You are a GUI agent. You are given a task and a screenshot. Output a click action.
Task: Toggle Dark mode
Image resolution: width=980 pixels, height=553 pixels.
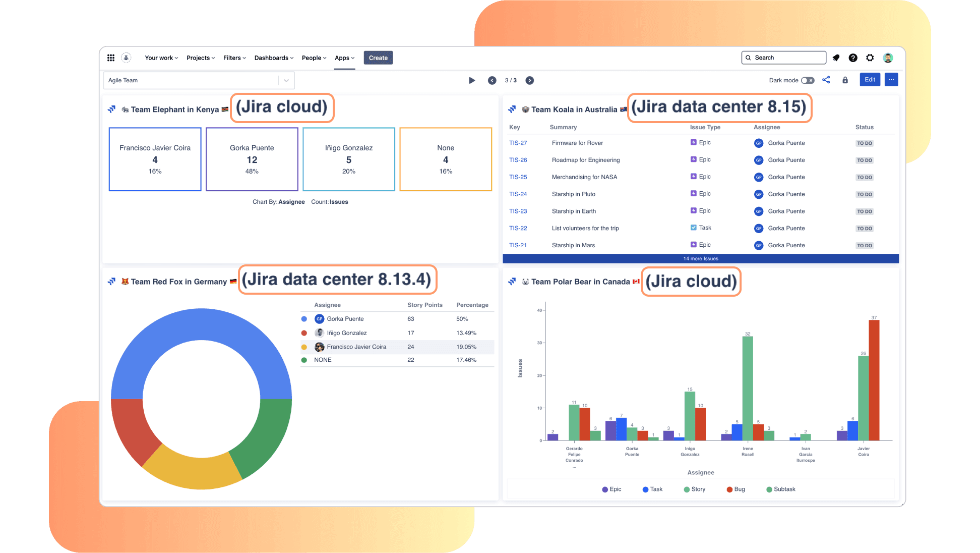click(x=808, y=80)
